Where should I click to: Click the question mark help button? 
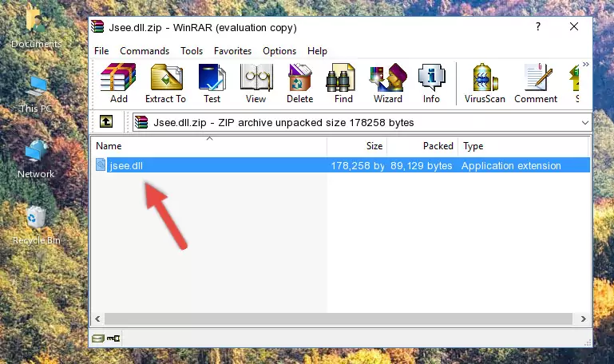tap(538, 26)
